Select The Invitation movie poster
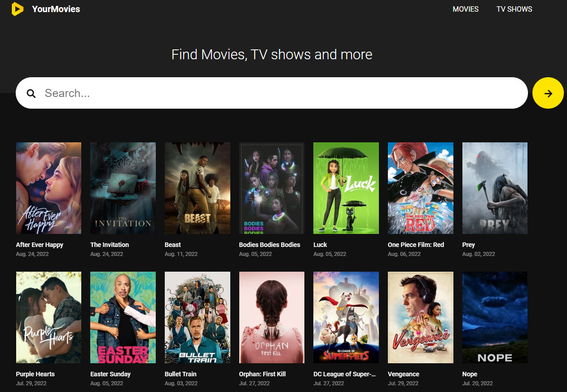The image size is (567, 392). point(123,188)
